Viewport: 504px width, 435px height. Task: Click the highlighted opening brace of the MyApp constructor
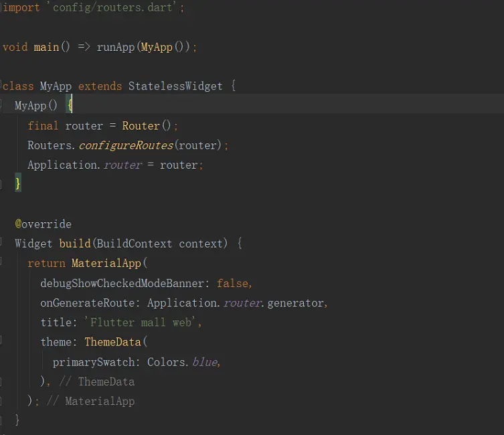[70, 104]
